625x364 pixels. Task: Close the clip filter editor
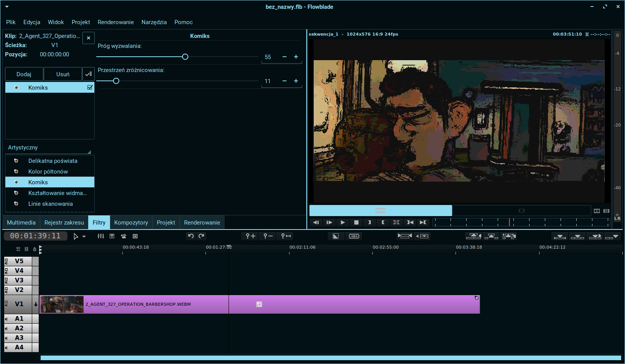click(89, 38)
